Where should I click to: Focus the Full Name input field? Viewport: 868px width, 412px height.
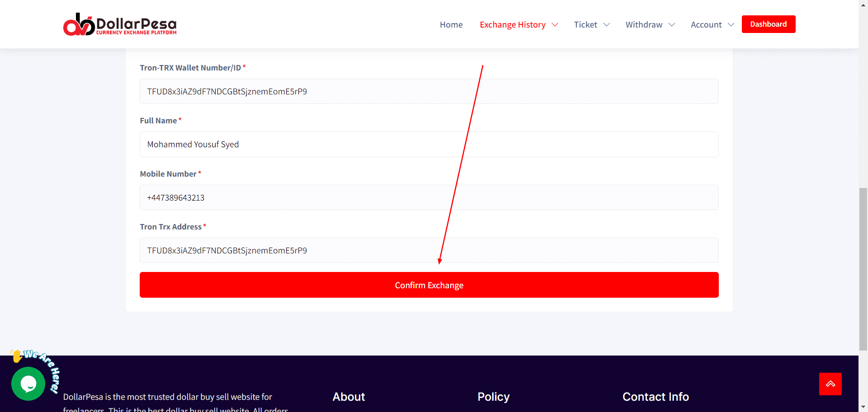pyautogui.click(x=429, y=144)
